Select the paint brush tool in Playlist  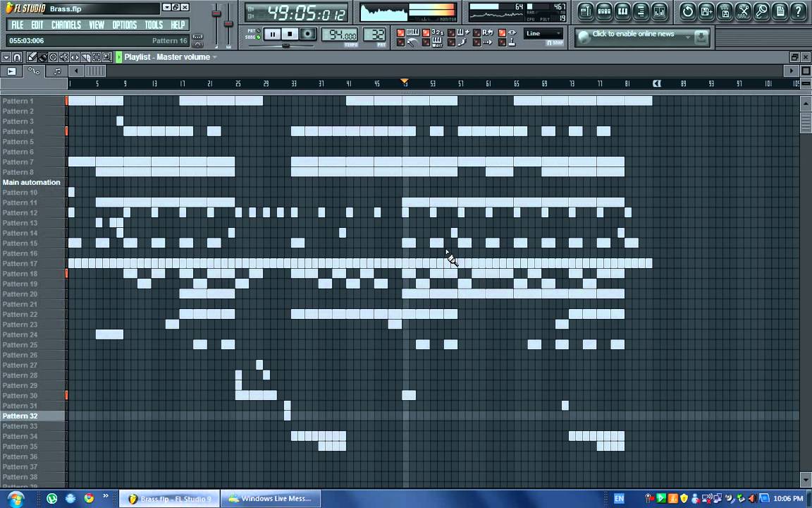coord(42,57)
